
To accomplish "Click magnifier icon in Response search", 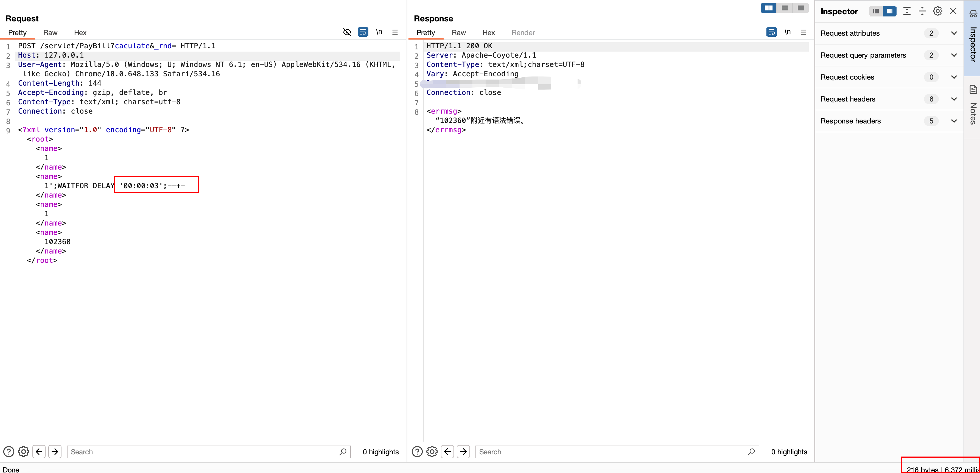I will (x=751, y=452).
